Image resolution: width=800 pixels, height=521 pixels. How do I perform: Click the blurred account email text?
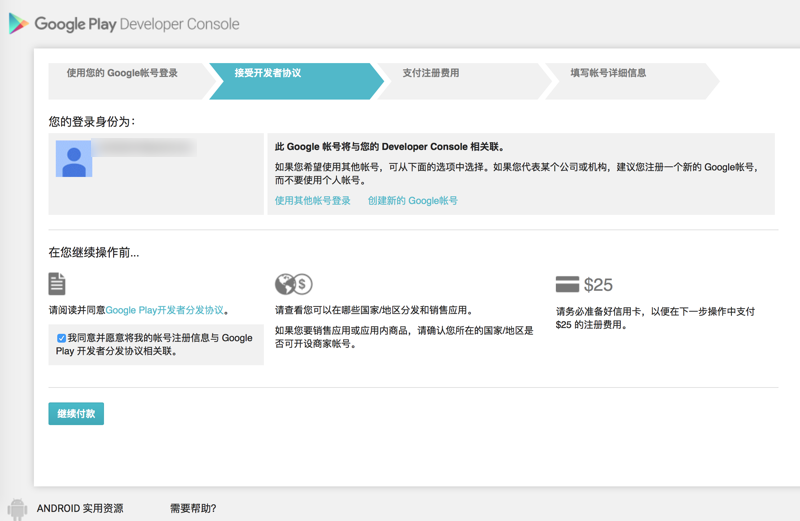coord(144,147)
